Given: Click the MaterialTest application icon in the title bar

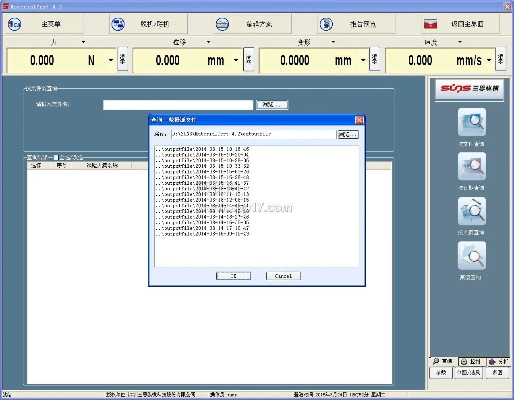Looking at the screenshot, I should coord(5,6).
